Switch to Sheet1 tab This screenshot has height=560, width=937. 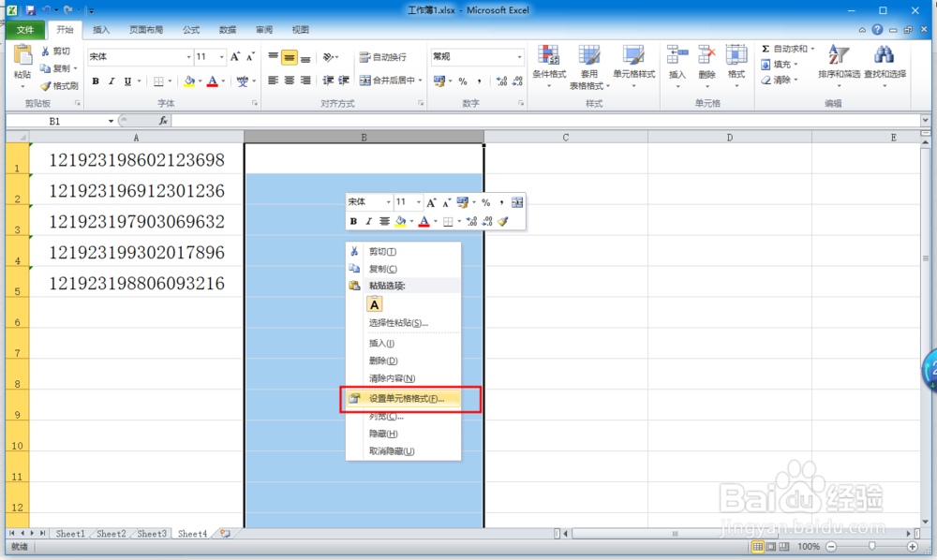click(70, 534)
